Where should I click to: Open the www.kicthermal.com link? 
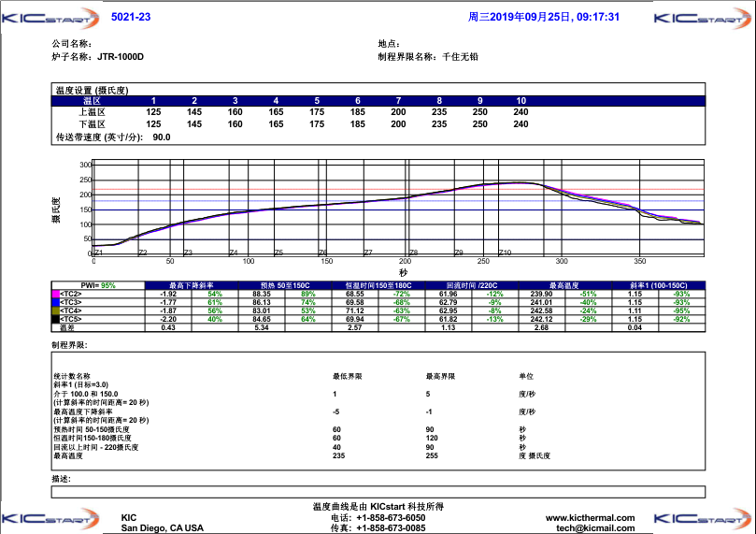click(591, 518)
